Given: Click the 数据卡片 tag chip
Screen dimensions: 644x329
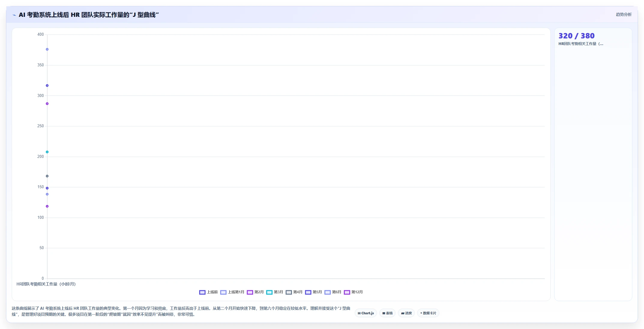Looking at the screenshot, I should click(428, 313).
